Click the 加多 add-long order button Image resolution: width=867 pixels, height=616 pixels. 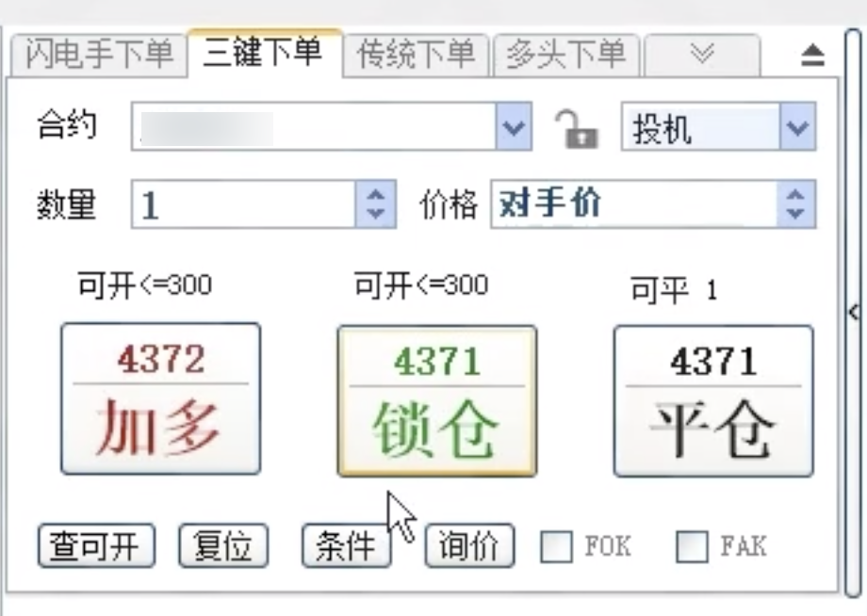click(x=160, y=398)
